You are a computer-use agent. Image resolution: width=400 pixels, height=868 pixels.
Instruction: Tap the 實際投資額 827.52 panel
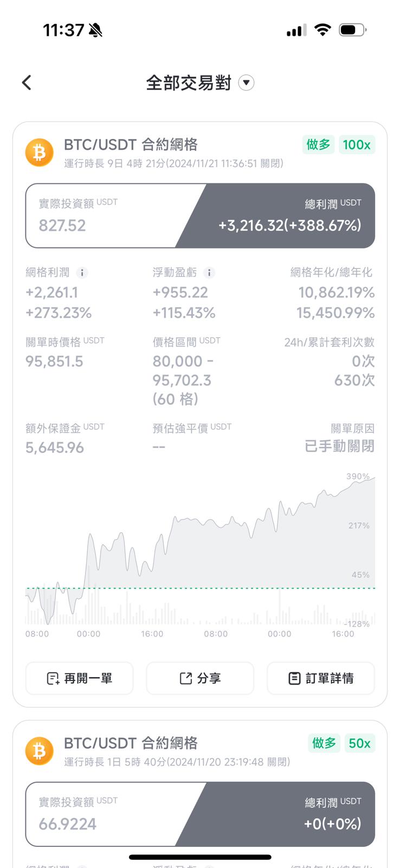(98, 216)
